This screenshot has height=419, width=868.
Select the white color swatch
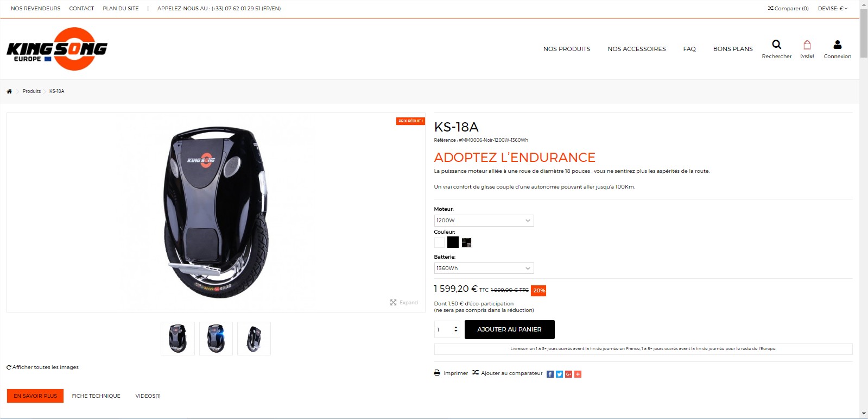tap(440, 242)
